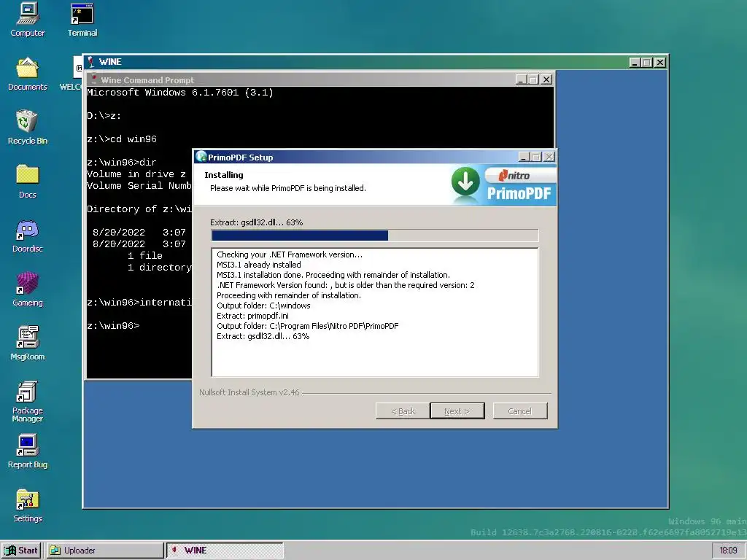The image size is (747, 560).
Task: Close the outer WINE window
Action: pyautogui.click(x=659, y=63)
